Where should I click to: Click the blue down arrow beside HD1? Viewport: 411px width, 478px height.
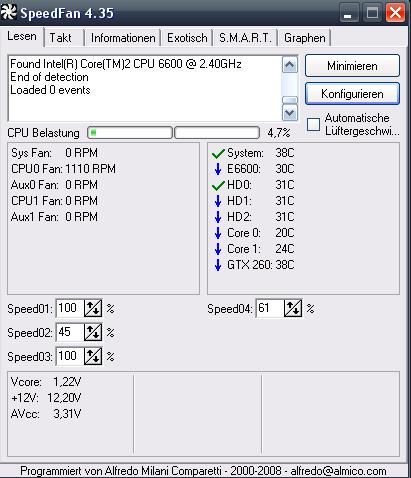(x=218, y=201)
